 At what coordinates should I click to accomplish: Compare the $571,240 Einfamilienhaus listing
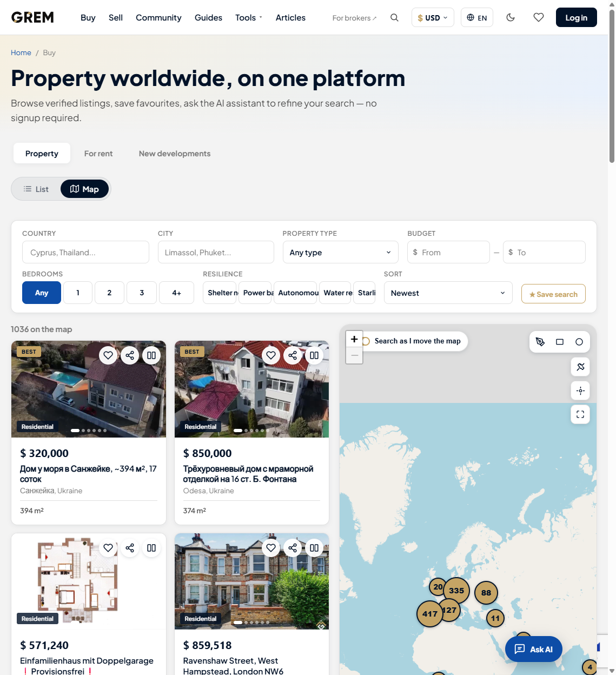click(x=151, y=548)
